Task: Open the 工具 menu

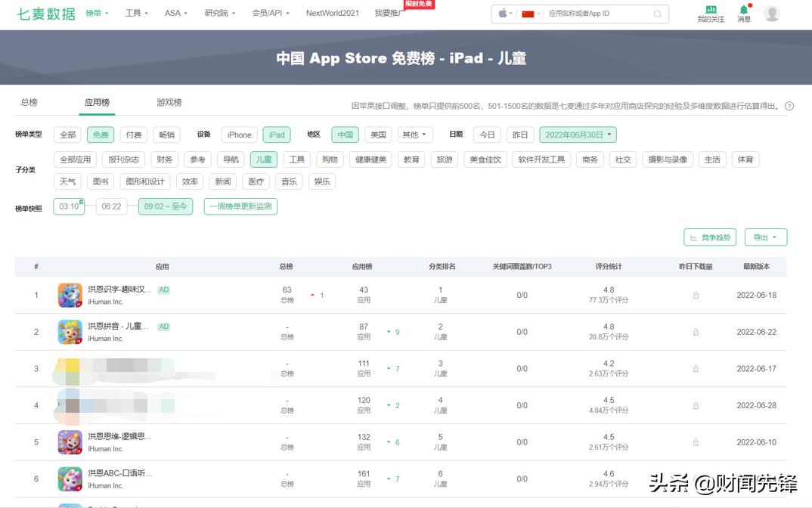Action: click(135, 13)
